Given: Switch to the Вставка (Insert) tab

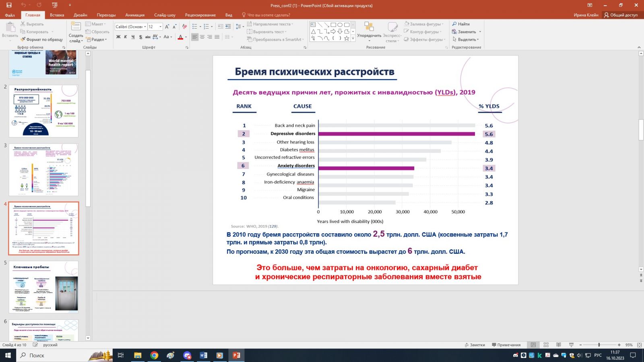Looking at the screenshot, I should 57,15.
